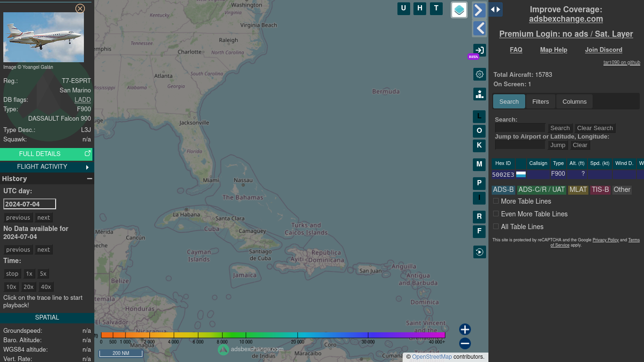The width and height of the screenshot is (644, 362).
Task: Set playback speed to 20x
Action: click(x=29, y=287)
